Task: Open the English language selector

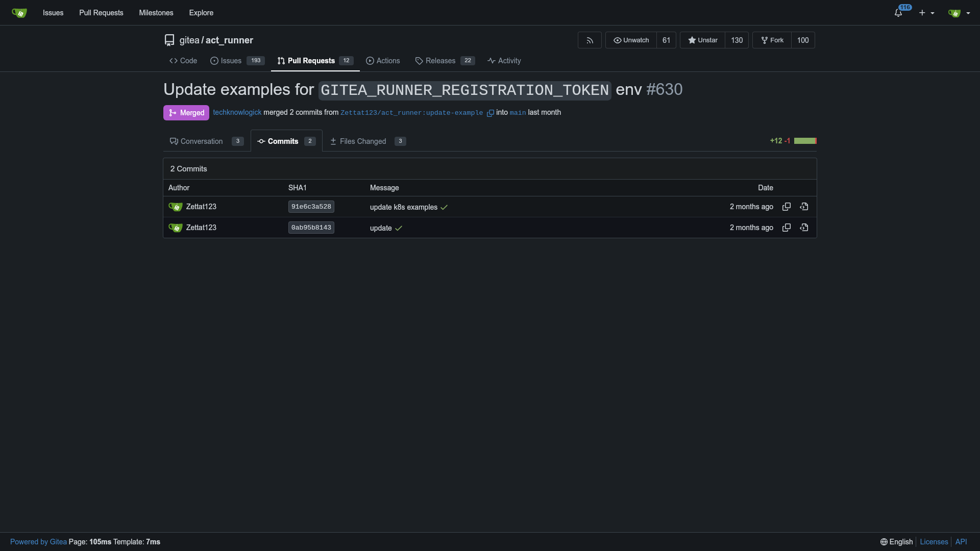Action: pos(896,542)
